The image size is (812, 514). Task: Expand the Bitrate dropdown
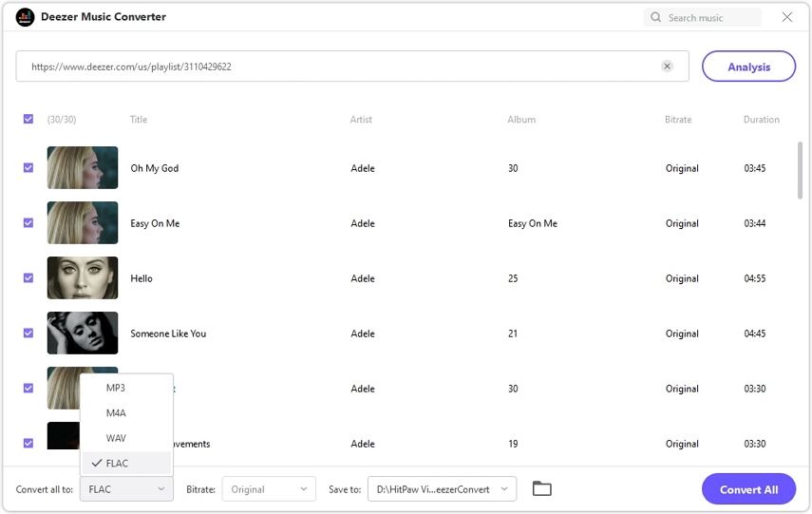coord(268,489)
